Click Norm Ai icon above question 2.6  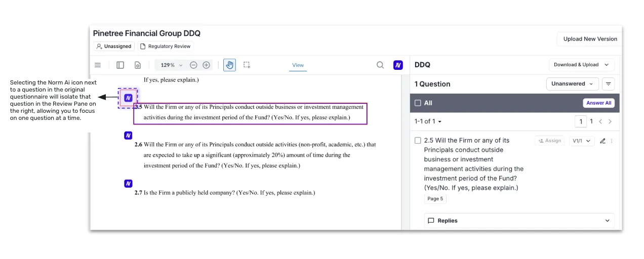pos(128,136)
